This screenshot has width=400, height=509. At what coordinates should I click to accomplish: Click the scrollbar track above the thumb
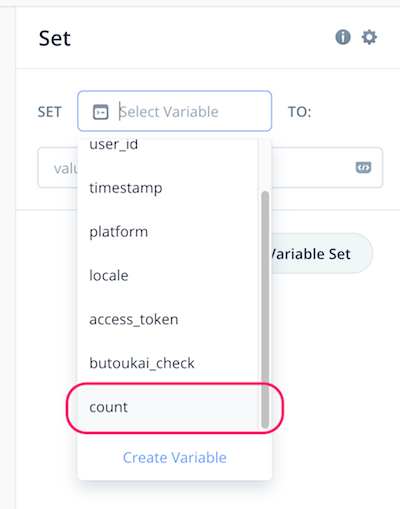coord(265,165)
